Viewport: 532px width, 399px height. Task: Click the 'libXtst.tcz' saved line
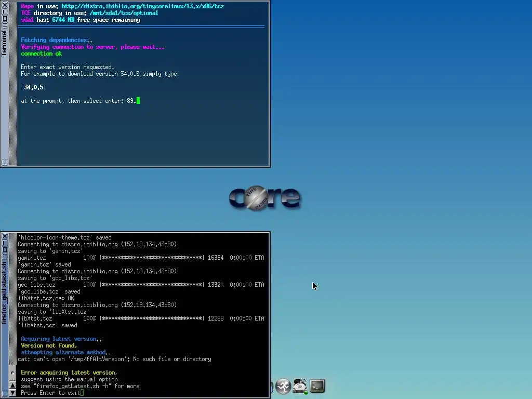(47, 325)
